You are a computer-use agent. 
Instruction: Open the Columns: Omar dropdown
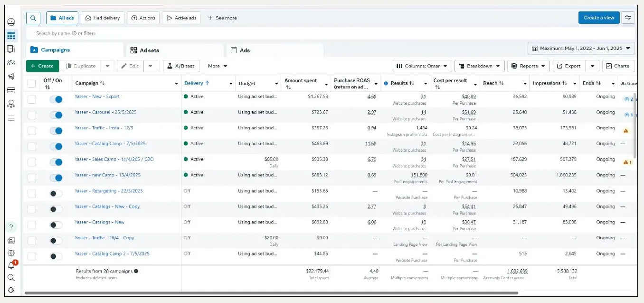(422, 66)
